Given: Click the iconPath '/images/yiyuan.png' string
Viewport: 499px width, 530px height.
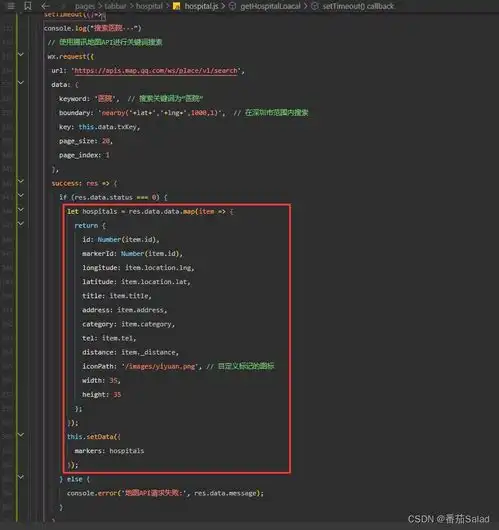Looking at the screenshot, I should point(161,366).
